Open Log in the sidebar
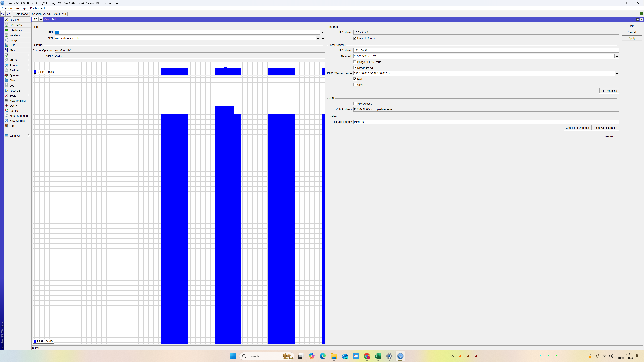644x362 pixels. point(12,86)
